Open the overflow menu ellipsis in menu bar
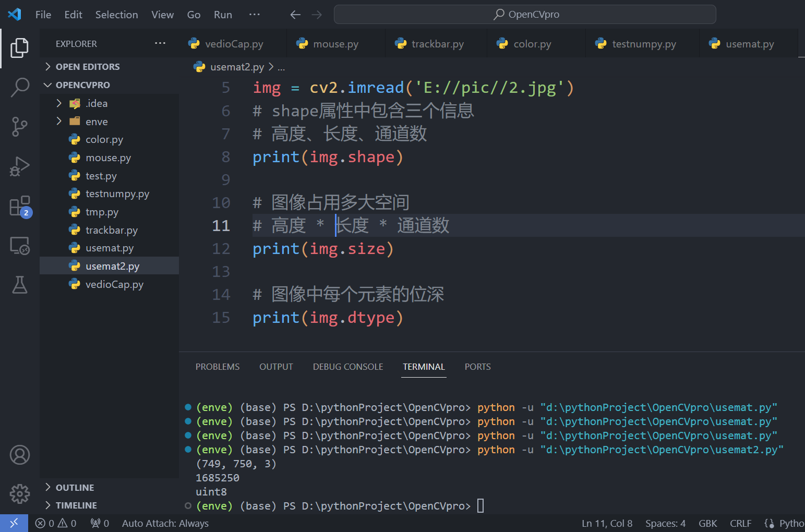Viewport: 805px width, 532px height. (x=255, y=15)
